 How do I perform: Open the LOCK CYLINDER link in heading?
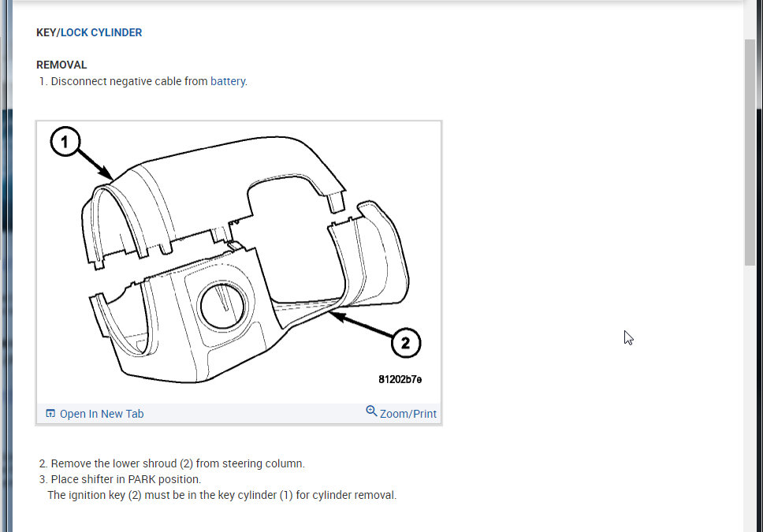tap(101, 32)
